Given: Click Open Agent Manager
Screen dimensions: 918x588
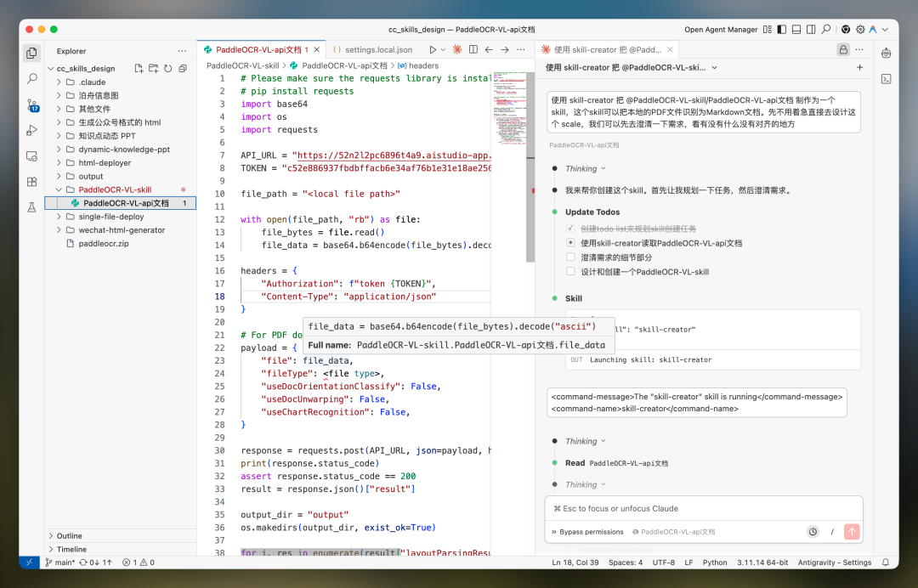Looking at the screenshot, I should [721, 29].
